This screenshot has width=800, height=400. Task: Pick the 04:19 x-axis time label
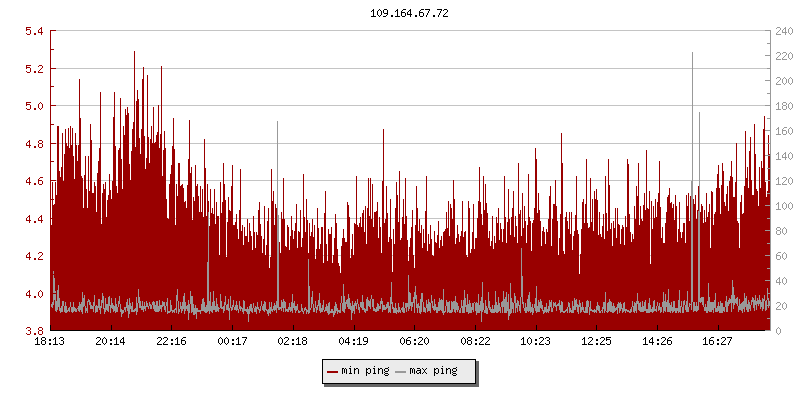coord(353,342)
